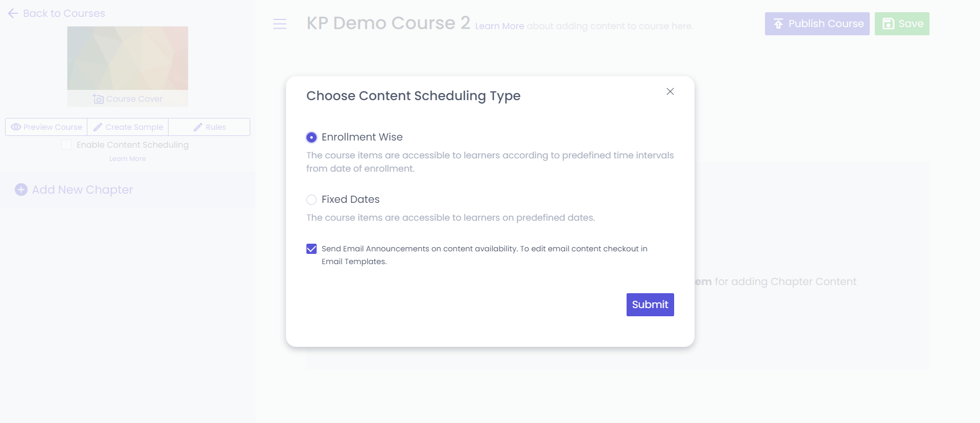Screen dimensions: 980x423
Task: Click the course cover image thumbnail
Action: 128,58
